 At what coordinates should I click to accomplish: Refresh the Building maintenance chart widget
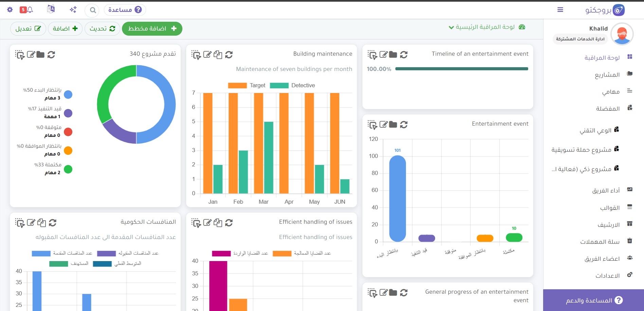pyautogui.click(x=229, y=54)
